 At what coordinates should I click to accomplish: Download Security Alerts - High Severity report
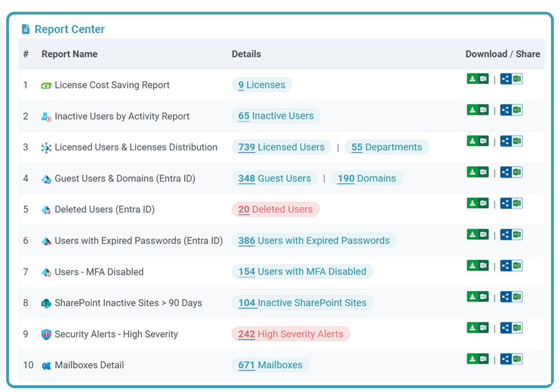click(478, 328)
